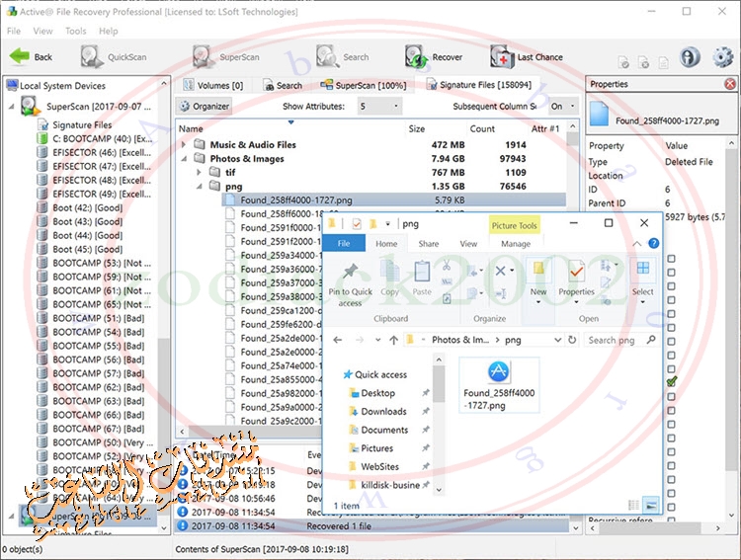Open Picture Tools Manage tab
The width and height of the screenshot is (741, 560).
[x=516, y=244]
